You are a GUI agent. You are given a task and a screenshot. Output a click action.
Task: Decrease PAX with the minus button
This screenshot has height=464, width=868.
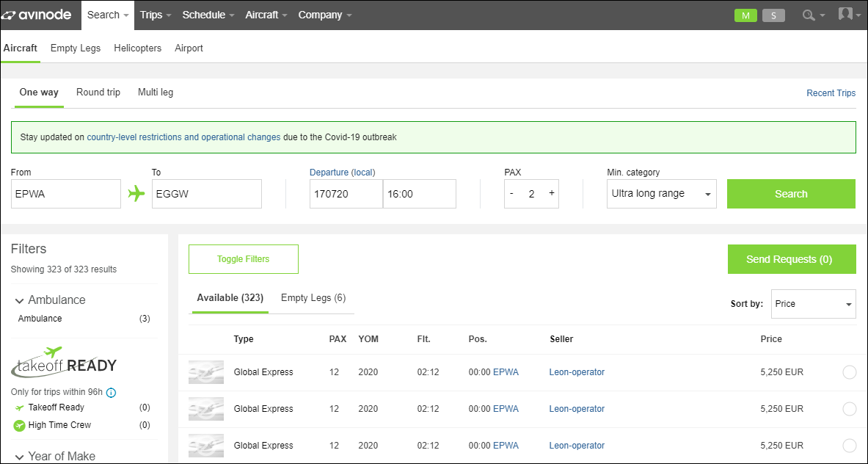point(511,194)
